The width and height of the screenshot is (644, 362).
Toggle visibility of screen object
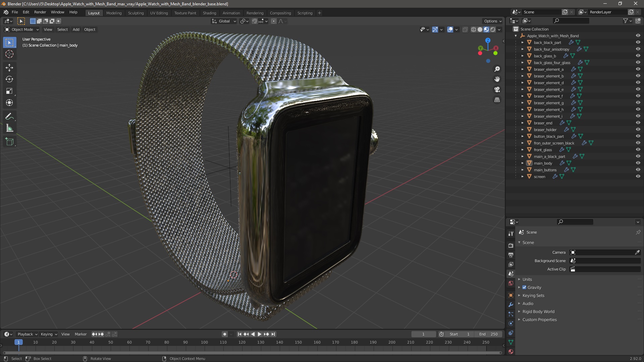pos(638,176)
